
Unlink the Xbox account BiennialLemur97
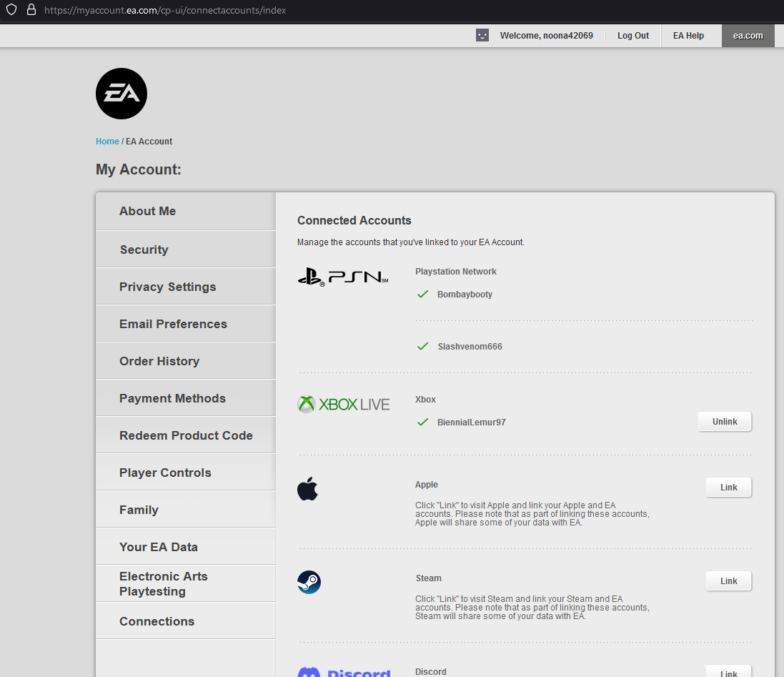click(x=725, y=422)
